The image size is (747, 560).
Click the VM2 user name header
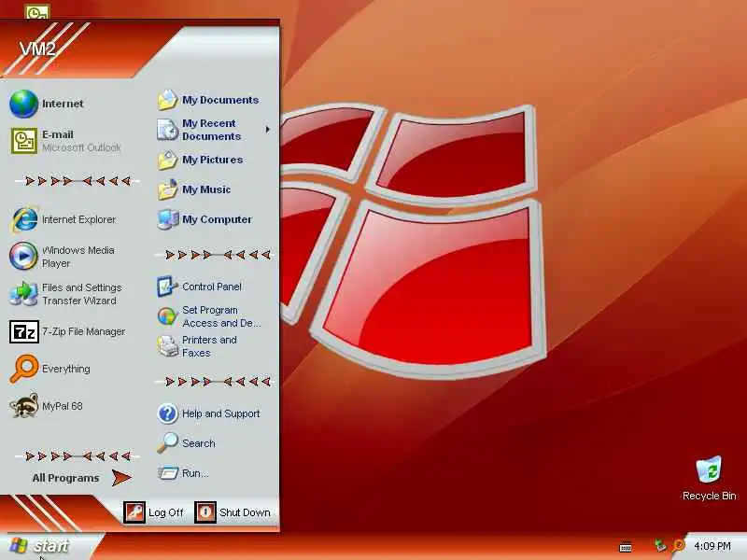[37, 49]
